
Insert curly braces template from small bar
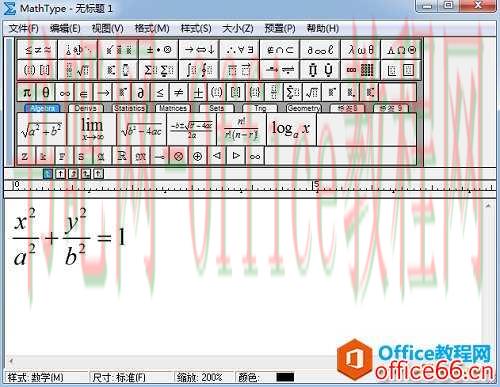pyautogui.click(x=255, y=92)
